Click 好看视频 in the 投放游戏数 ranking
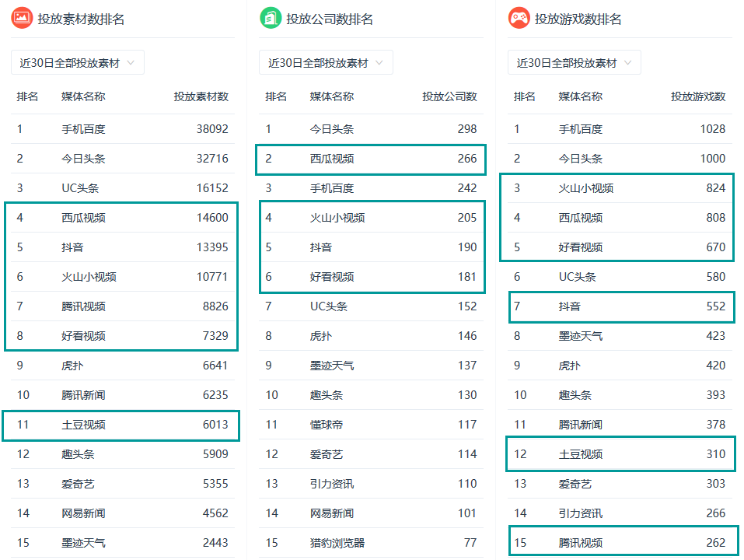The image size is (744, 560). pos(581,247)
